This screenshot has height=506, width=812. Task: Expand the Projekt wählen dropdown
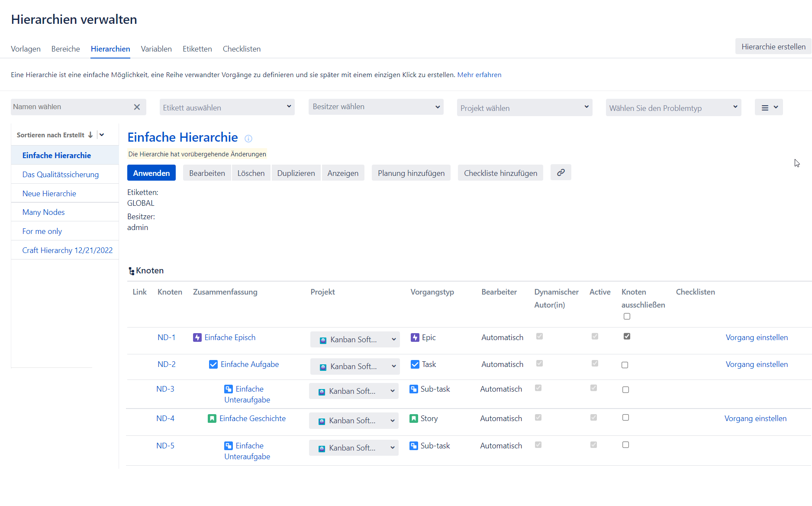click(x=524, y=108)
